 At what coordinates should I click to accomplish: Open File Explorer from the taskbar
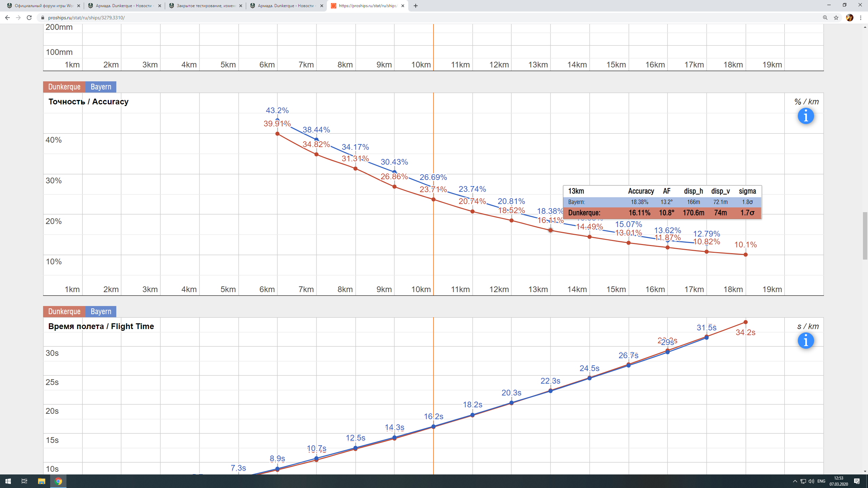(41, 481)
